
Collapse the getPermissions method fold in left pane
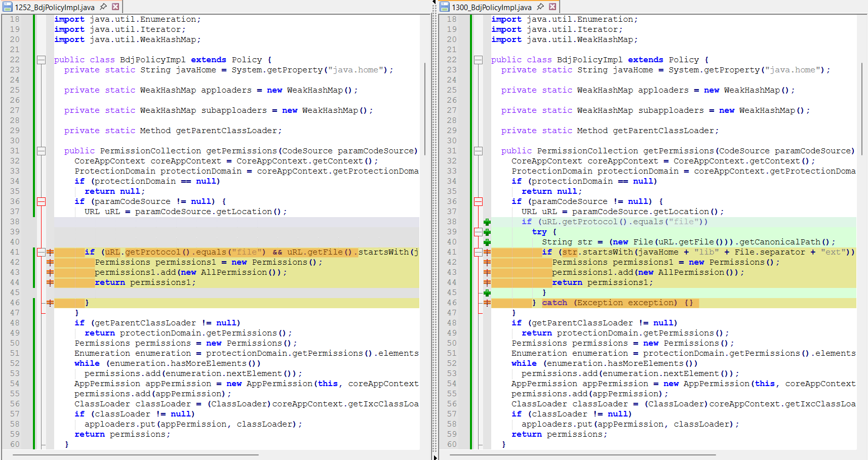tap(42, 151)
